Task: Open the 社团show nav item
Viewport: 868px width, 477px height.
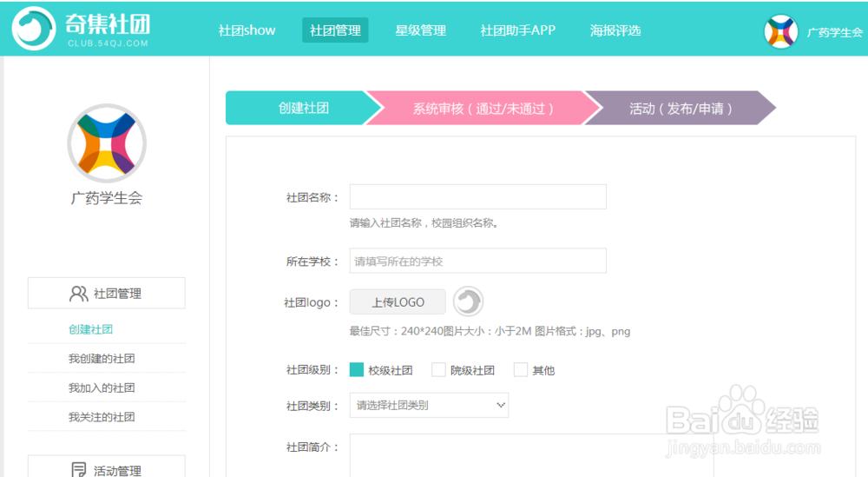Action: [247, 30]
